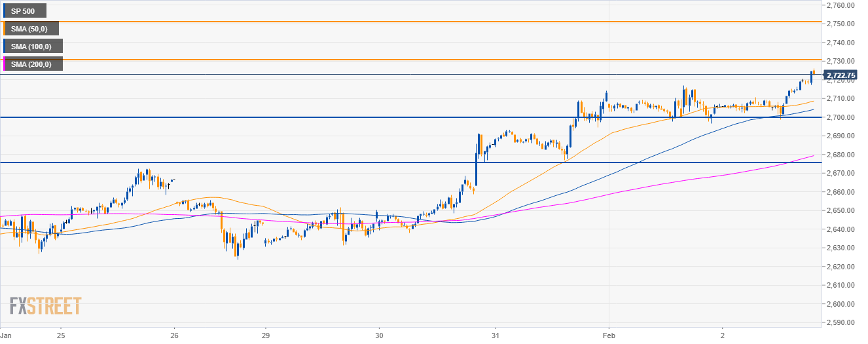Select date 31 on the time axis
868x344 pixels.
(496, 335)
